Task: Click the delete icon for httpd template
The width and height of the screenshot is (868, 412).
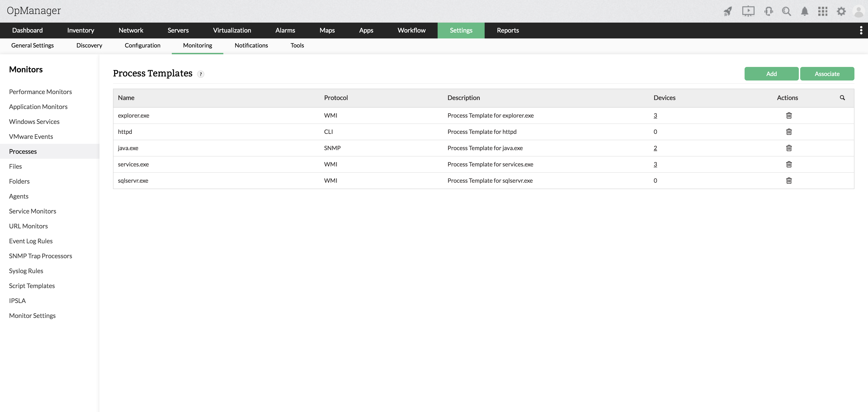Action: coord(789,131)
